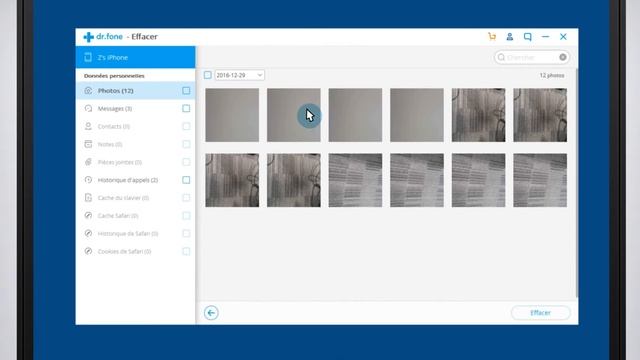This screenshot has height=360, width=640.
Task: Check the Cache du clavier checkbox
Action: [186, 198]
